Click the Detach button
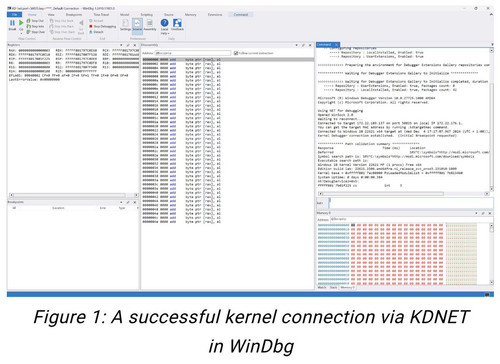Screen dimensions: 500x364 pyautogui.click(x=96, y=32)
